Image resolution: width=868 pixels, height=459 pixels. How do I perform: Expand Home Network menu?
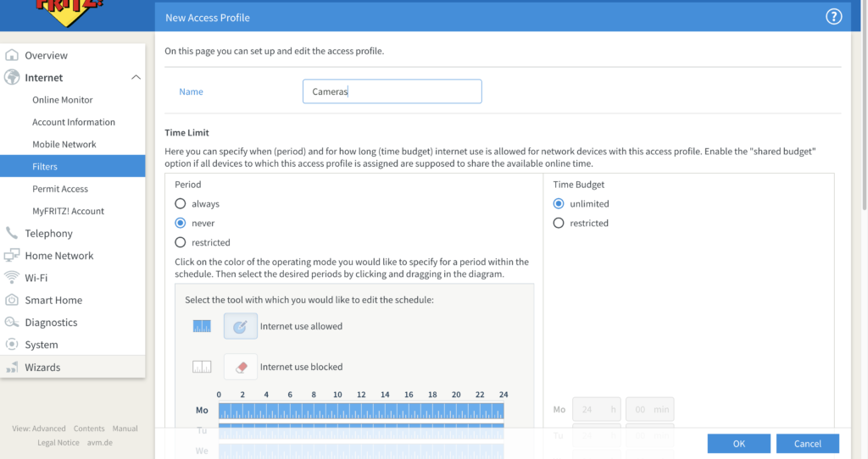tap(59, 256)
